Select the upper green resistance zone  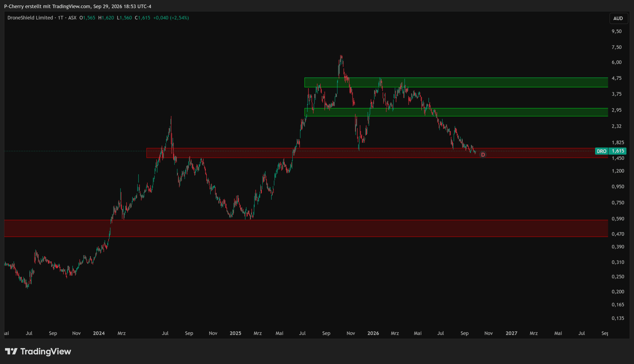[x=456, y=82]
